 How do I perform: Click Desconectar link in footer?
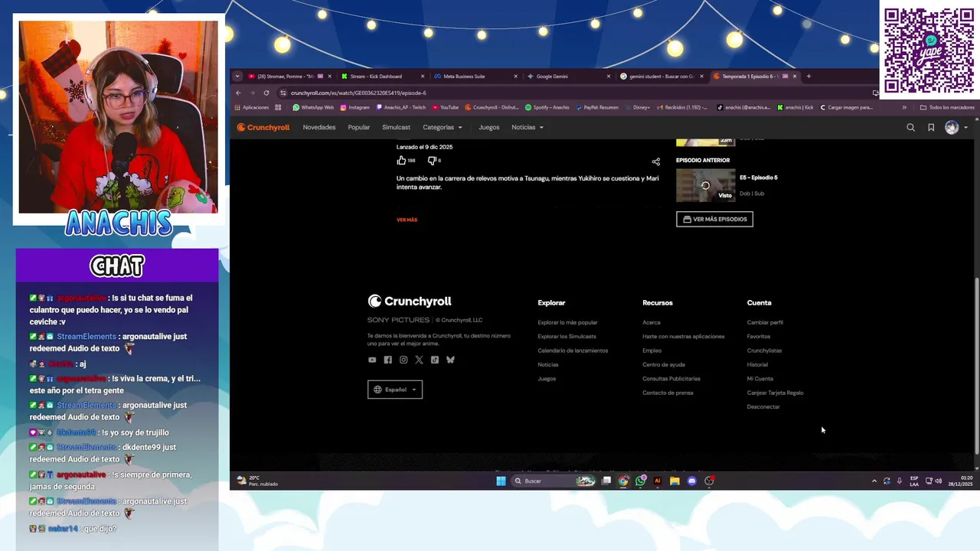763,407
